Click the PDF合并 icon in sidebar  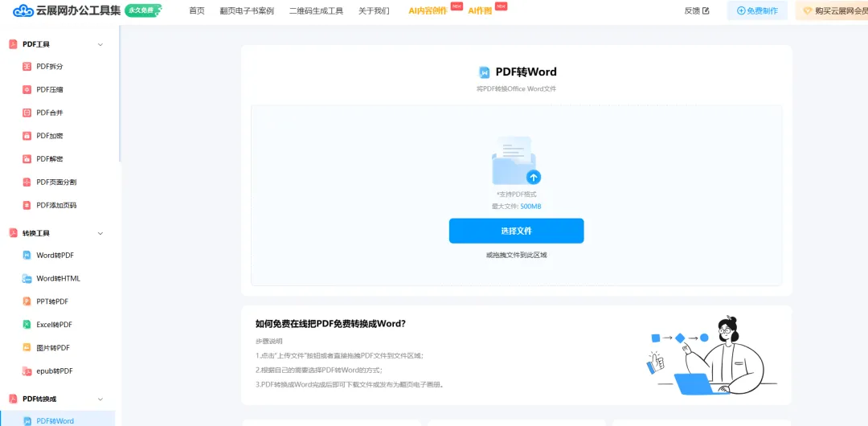27,113
